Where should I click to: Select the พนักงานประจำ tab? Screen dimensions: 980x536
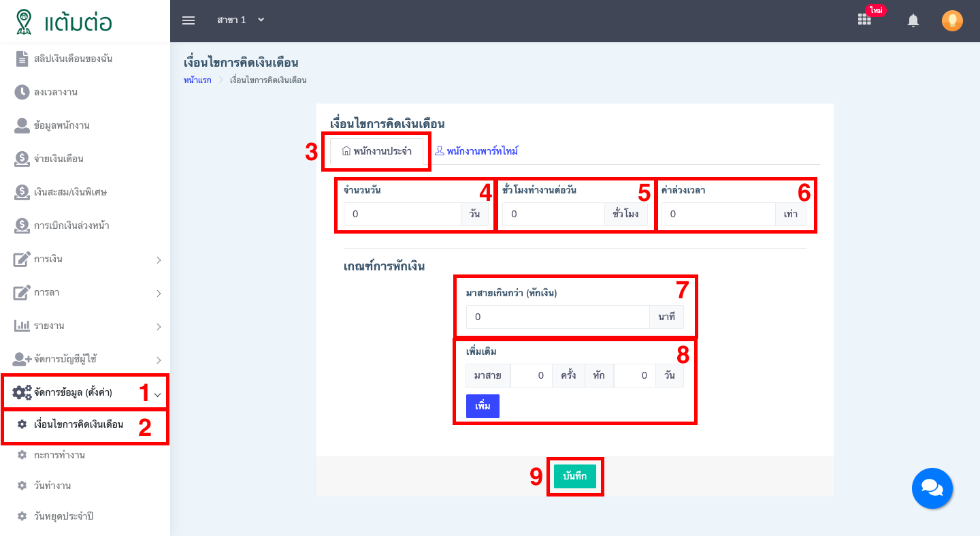click(x=376, y=151)
